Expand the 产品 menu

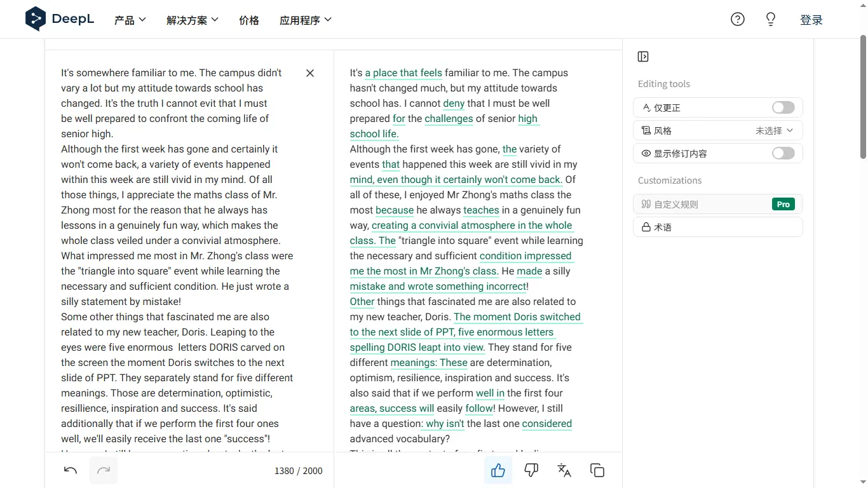[x=130, y=20]
